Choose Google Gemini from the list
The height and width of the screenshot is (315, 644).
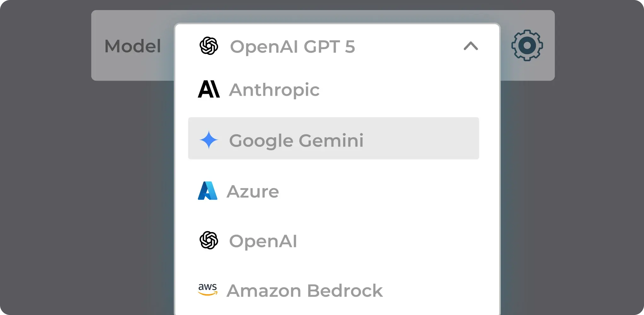333,138
